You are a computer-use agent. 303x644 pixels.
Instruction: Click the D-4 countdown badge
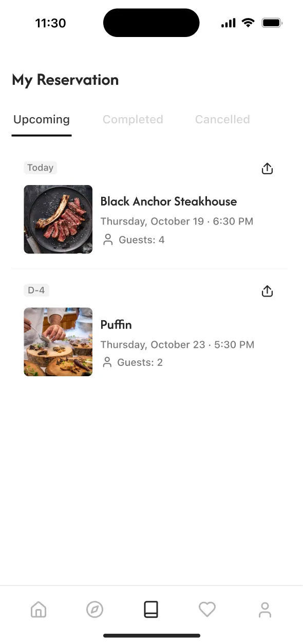tap(36, 290)
